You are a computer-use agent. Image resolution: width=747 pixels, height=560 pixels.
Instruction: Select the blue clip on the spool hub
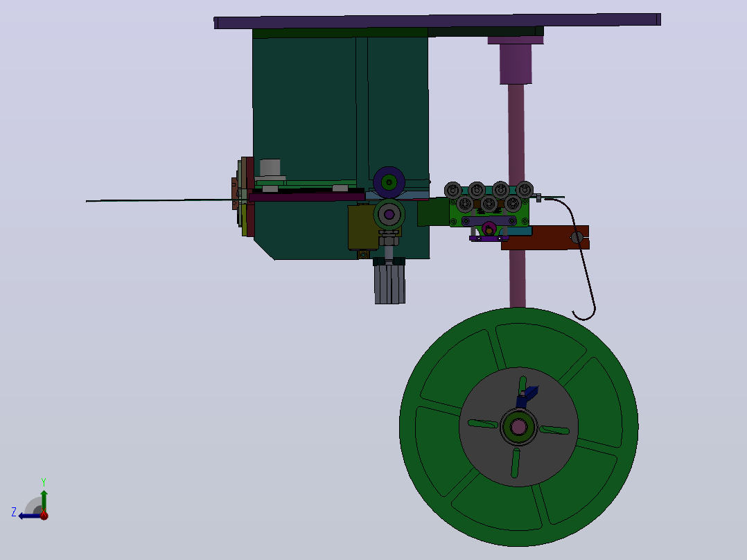point(527,396)
